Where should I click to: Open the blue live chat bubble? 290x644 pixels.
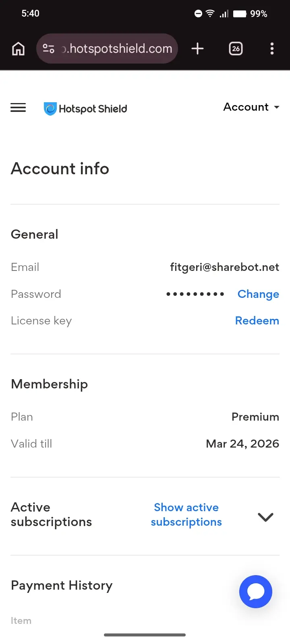(256, 592)
